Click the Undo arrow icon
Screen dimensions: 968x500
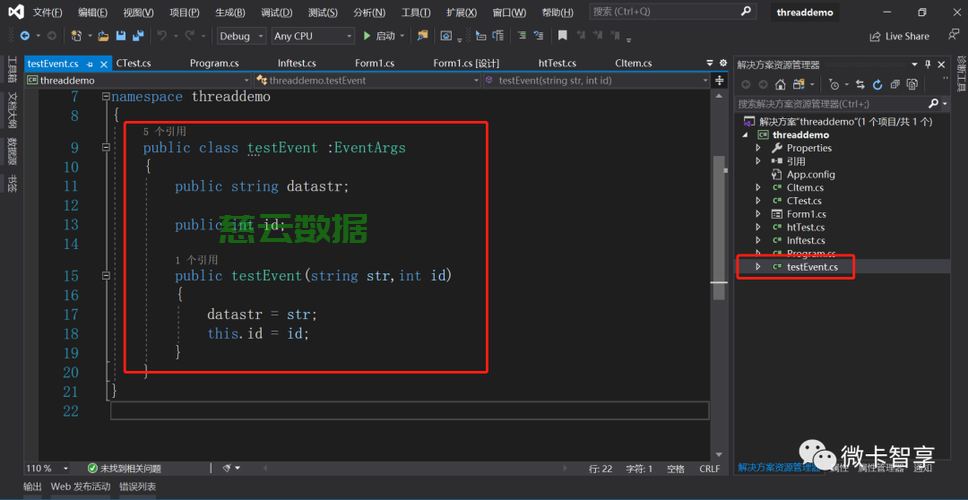(x=162, y=36)
